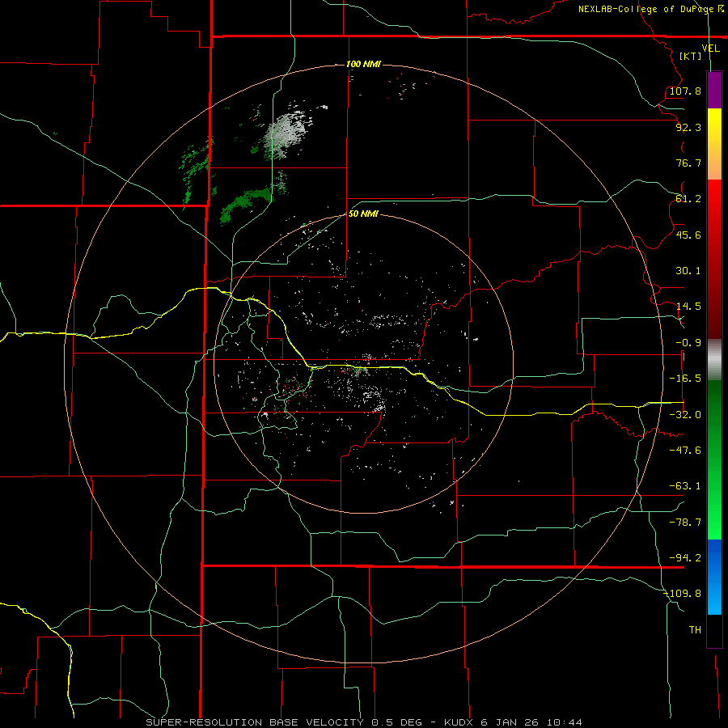Click the 14.5 legend value
Image resolution: width=728 pixels, height=728 pixels.
(x=688, y=307)
